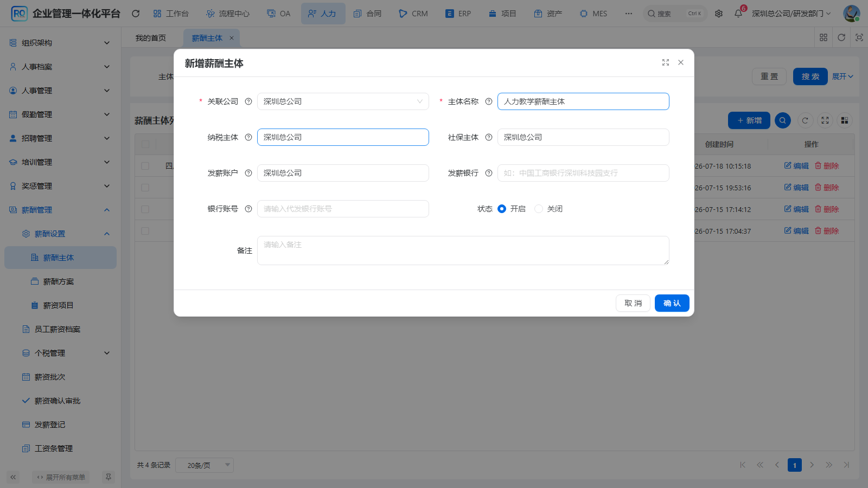The width and height of the screenshot is (868, 488).
Task: Click the refresh icon beside platform title
Action: tap(136, 14)
